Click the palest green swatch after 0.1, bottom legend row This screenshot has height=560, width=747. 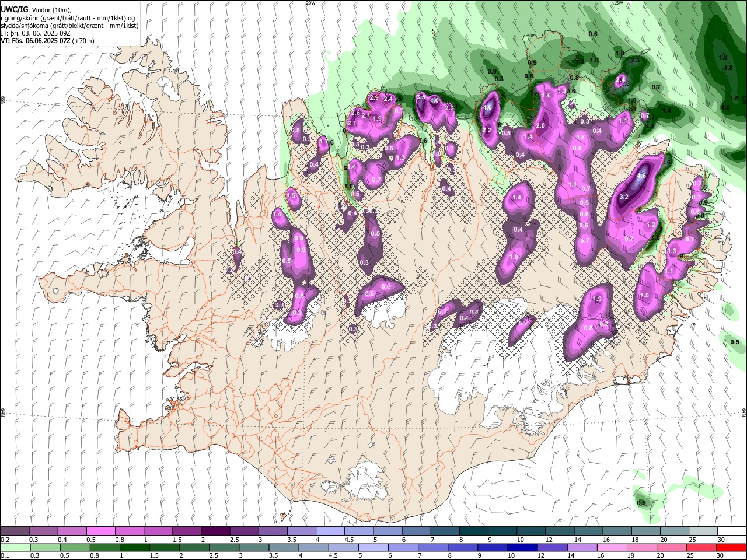coord(15,547)
